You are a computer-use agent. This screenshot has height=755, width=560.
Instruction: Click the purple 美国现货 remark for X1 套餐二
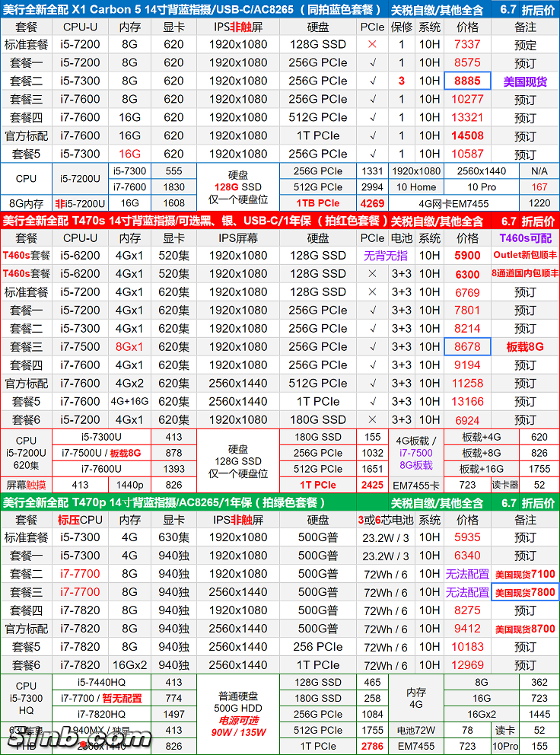[x=525, y=81]
